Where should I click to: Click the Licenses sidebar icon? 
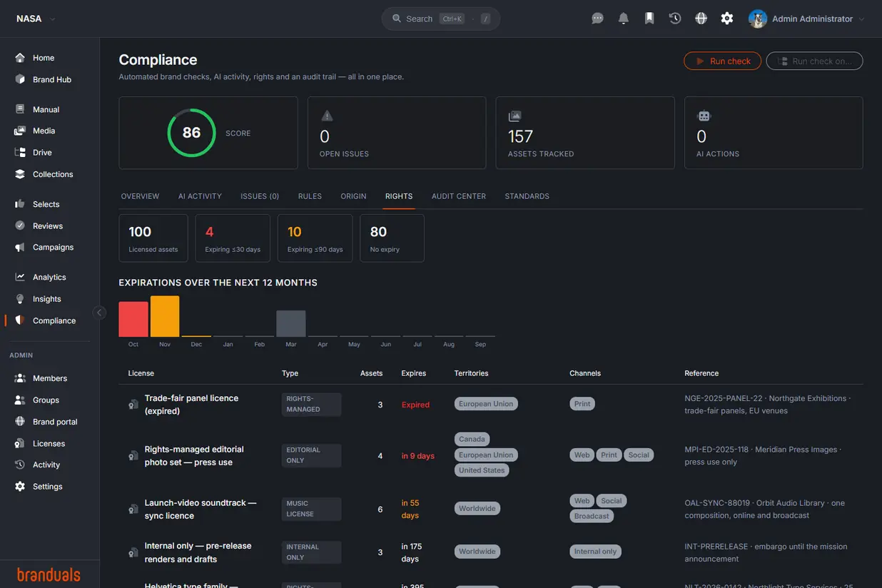[20, 443]
